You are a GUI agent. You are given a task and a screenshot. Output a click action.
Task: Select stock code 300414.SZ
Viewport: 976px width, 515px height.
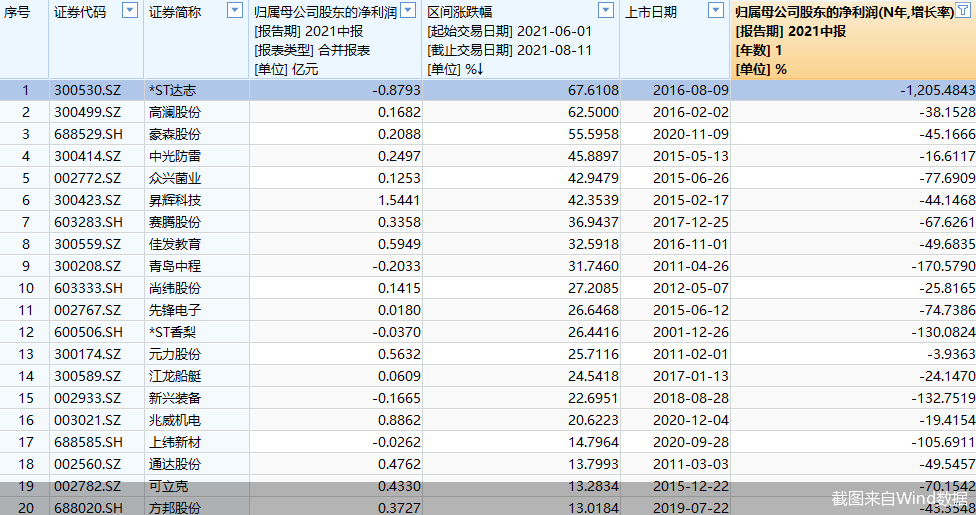[87, 156]
